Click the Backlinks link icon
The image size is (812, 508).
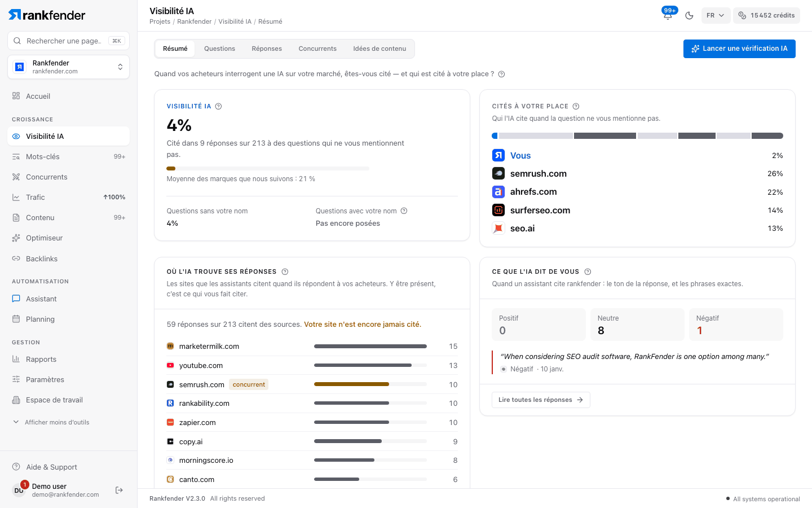click(x=16, y=259)
